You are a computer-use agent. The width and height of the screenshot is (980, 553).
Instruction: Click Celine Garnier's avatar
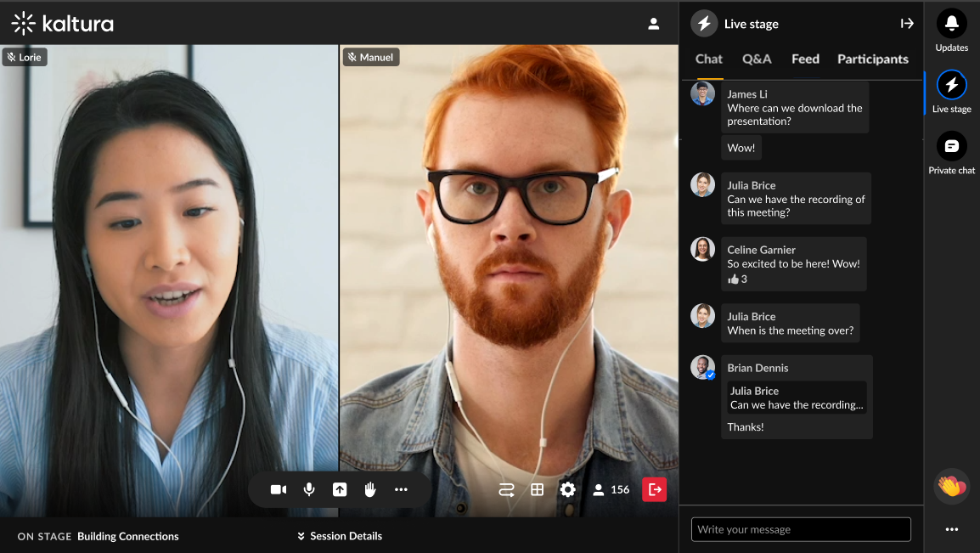point(702,249)
